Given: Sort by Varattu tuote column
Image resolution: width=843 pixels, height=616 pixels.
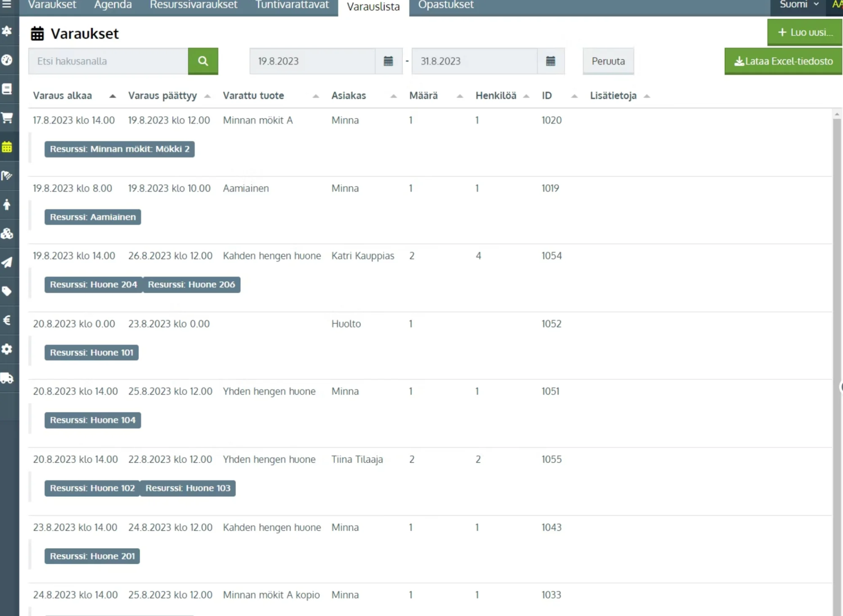Looking at the screenshot, I should pyautogui.click(x=271, y=96).
